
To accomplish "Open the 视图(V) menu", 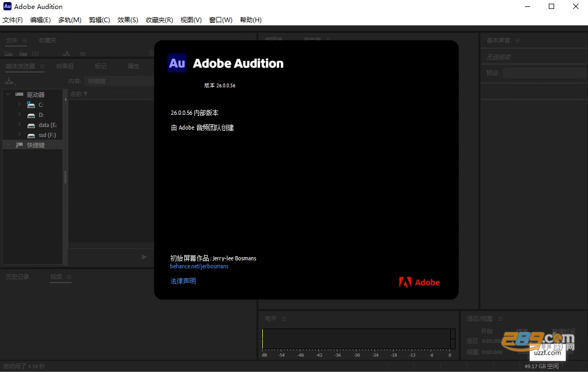I will [191, 20].
